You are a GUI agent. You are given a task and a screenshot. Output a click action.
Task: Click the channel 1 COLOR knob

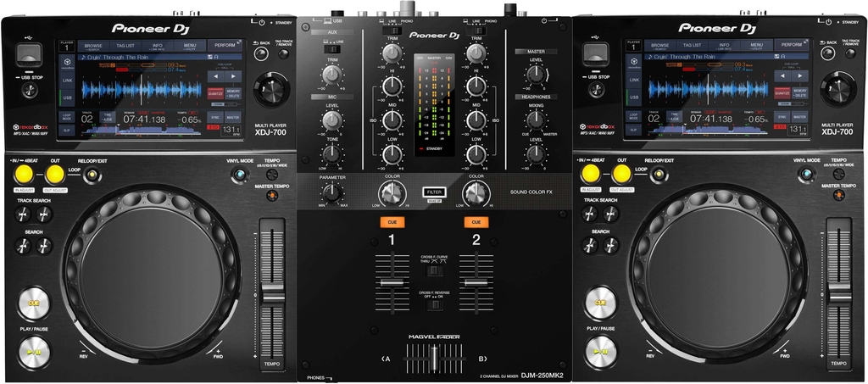392,193
